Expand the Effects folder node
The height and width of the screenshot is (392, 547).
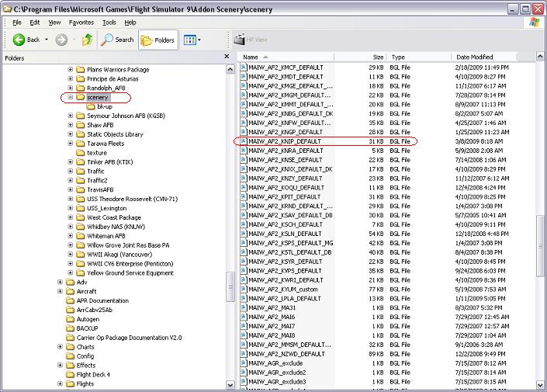point(60,365)
